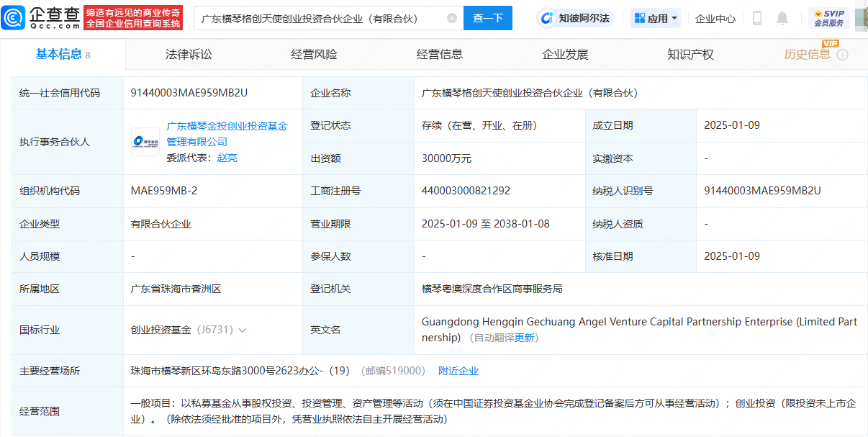Click the 横琴金投 company logo thumbnail
The height and width of the screenshot is (437, 868).
tap(145, 142)
